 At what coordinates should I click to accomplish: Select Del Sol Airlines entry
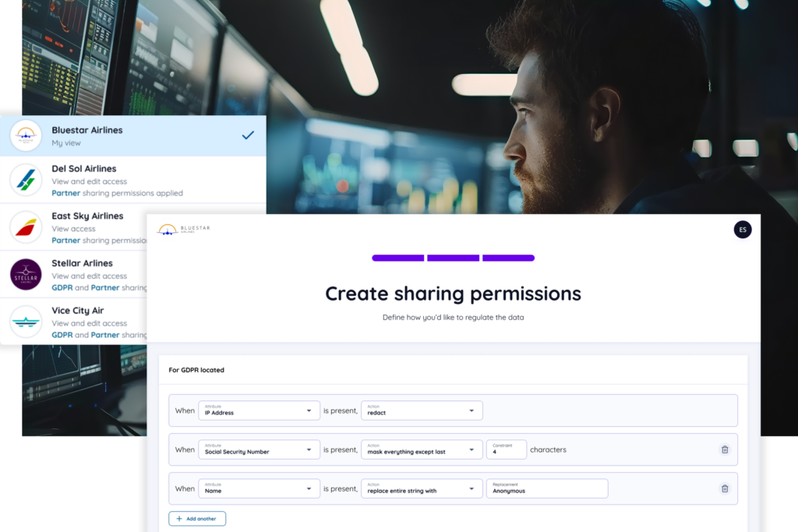132,180
